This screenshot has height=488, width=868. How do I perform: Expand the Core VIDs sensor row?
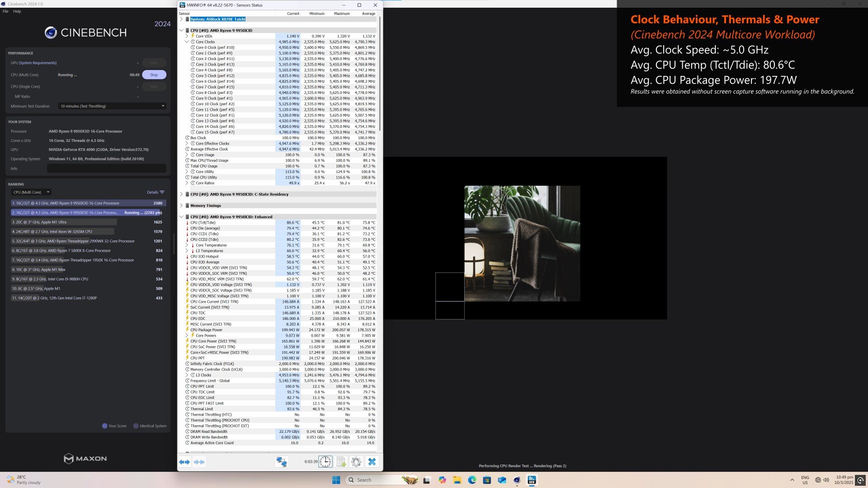(187, 36)
